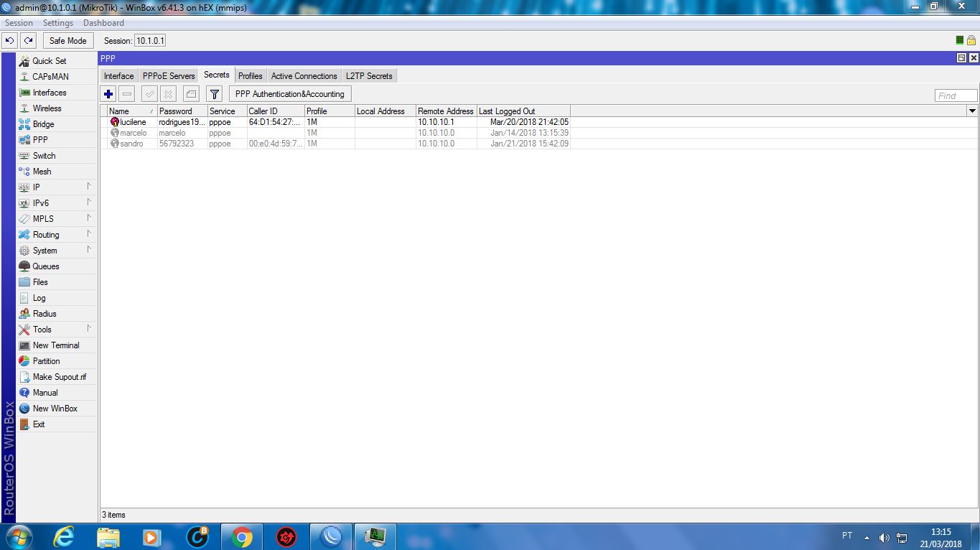
Task: Open Queues in sidebar
Action: coord(57,266)
